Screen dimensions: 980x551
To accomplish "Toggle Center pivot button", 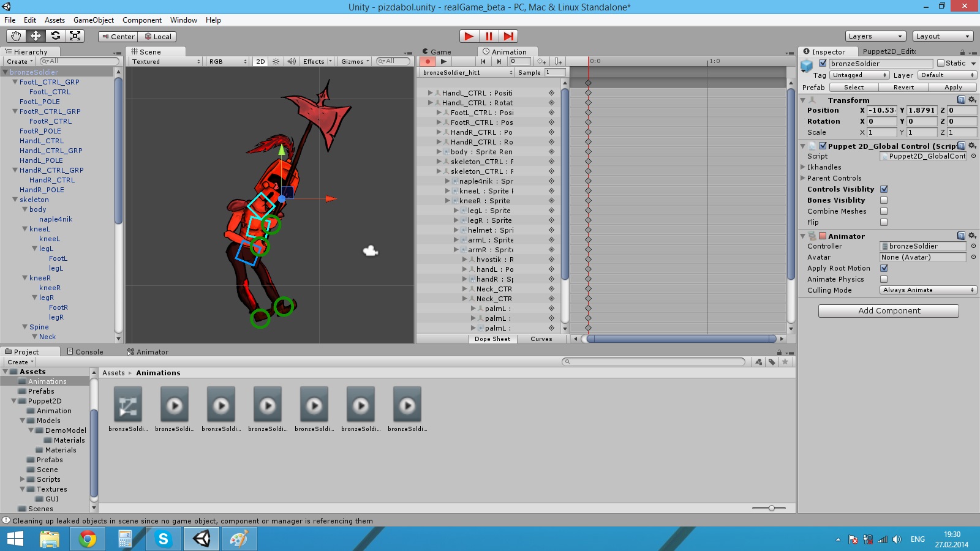I will coord(118,37).
